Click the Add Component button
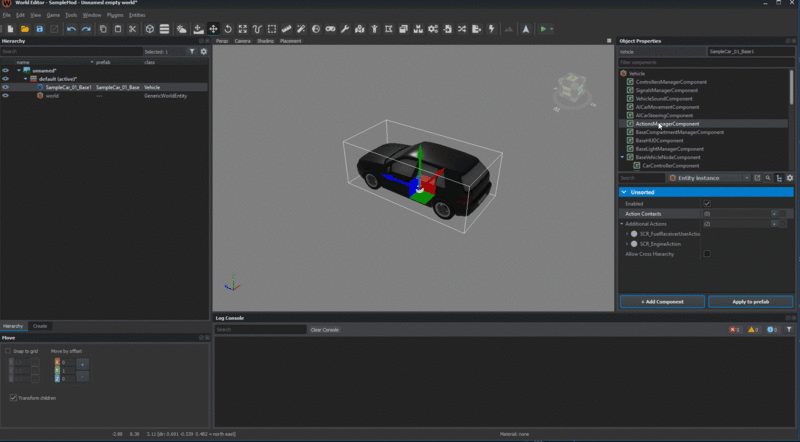Image resolution: width=800 pixels, height=442 pixels. pyautogui.click(x=661, y=301)
